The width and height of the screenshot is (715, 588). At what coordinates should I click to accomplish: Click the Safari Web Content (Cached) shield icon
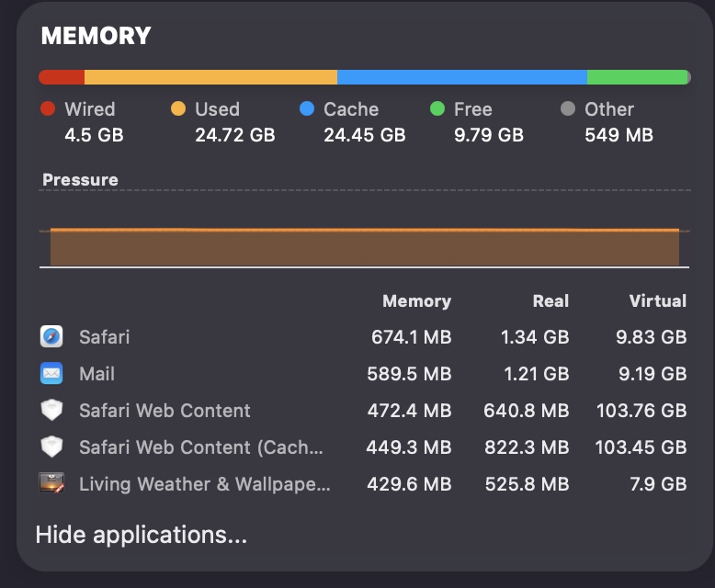point(51,447)
